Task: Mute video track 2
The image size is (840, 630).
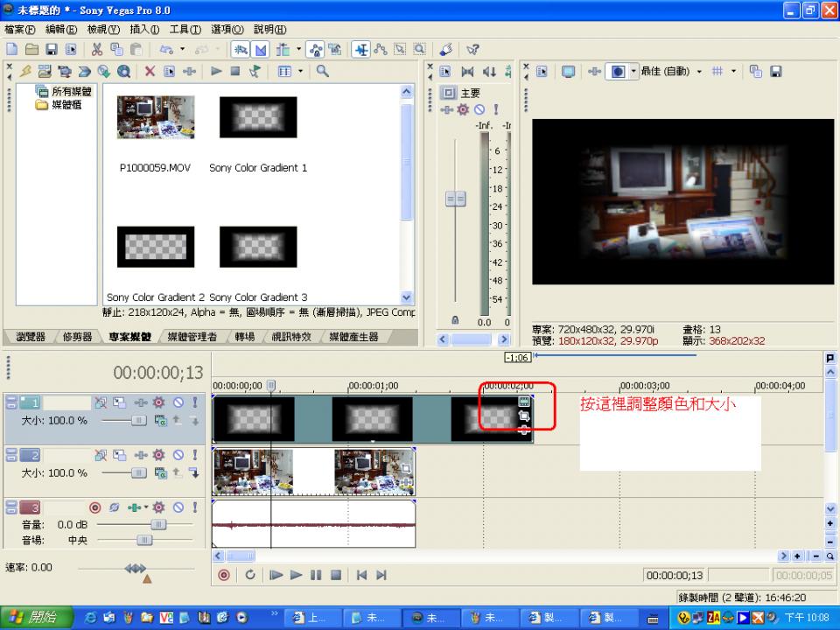Action: [178, 455]
